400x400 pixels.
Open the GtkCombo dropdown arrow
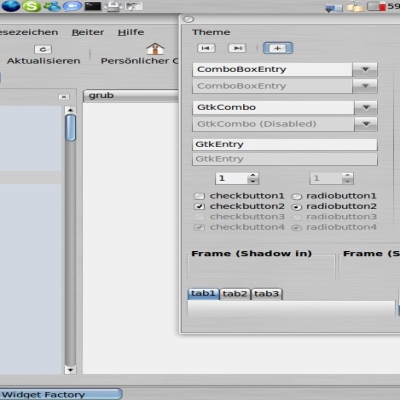[x=366, y=107]
